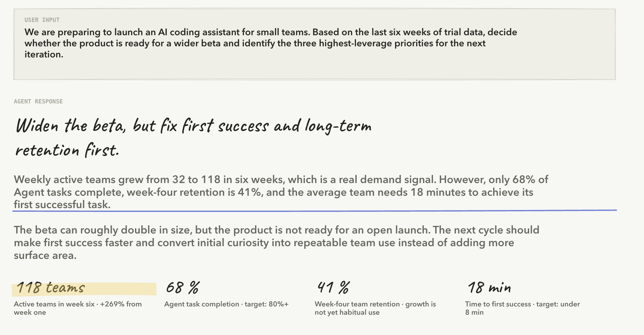
Task: Click the 'Week-four team retention' caption
Action: 375,308
